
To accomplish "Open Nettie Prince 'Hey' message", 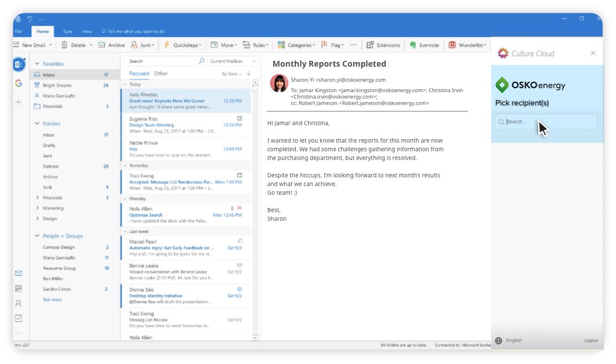I will [186, 149].
